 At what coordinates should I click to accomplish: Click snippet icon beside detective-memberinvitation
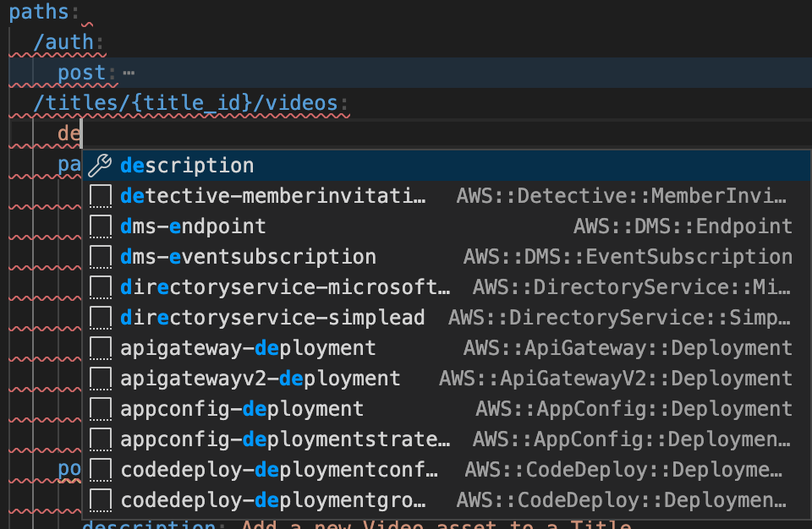(101, 196)
